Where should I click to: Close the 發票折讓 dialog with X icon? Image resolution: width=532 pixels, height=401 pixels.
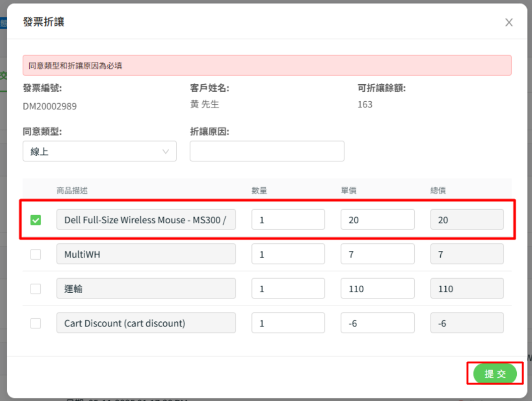tap(509, 23)
